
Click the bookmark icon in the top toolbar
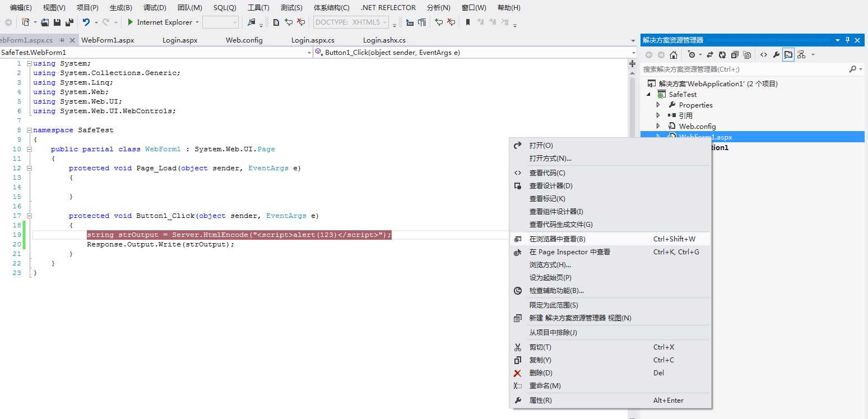pos(467,22)
